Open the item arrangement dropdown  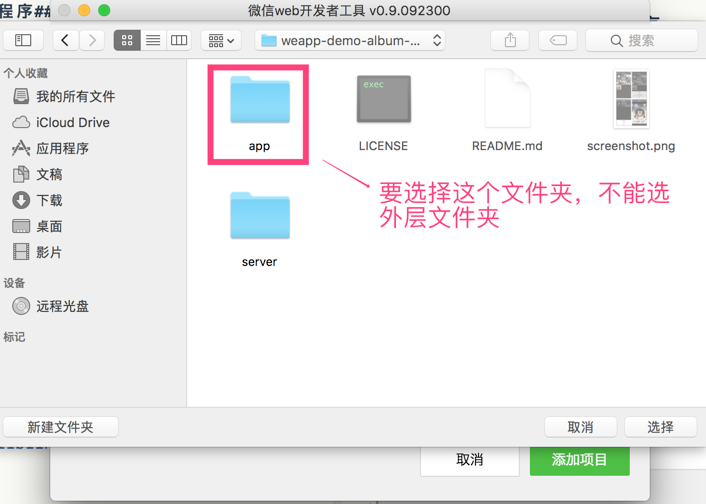pyautogui.click(x=221, y=41)
